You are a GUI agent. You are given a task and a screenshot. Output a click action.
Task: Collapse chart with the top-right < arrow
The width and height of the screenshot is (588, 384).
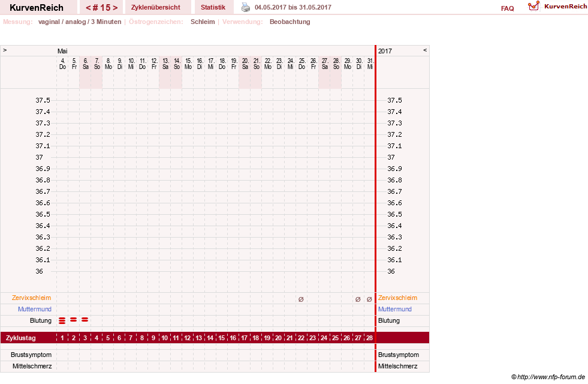point(425,50)
